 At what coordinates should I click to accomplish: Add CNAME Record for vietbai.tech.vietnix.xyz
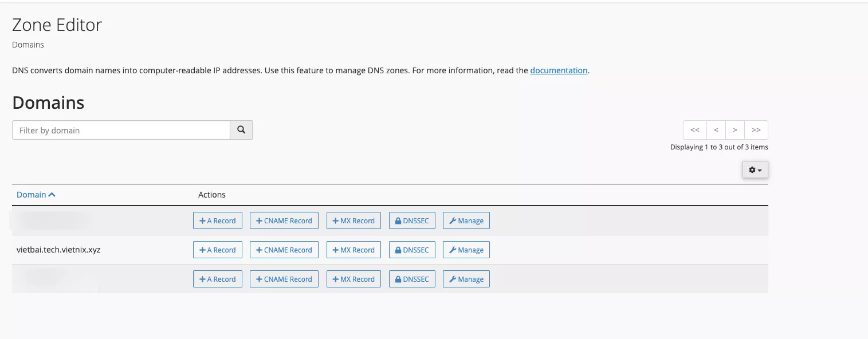click(284, 250)
